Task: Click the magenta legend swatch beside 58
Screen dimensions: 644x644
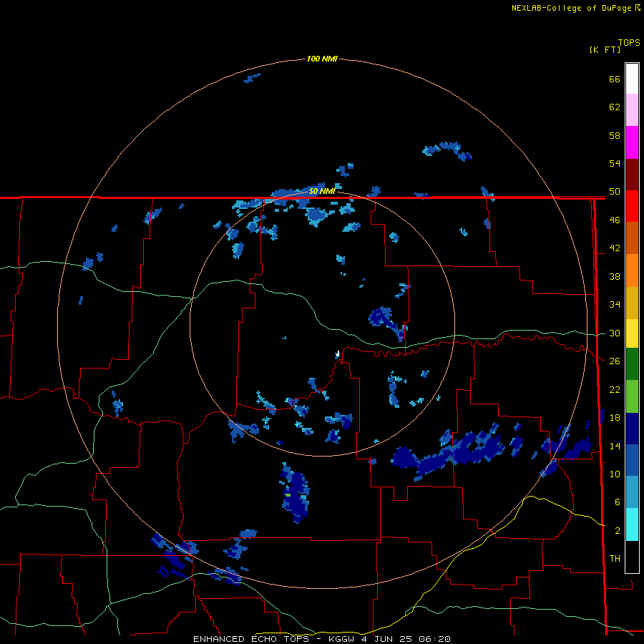Action: pyautogui.click(x=632, y=142)
